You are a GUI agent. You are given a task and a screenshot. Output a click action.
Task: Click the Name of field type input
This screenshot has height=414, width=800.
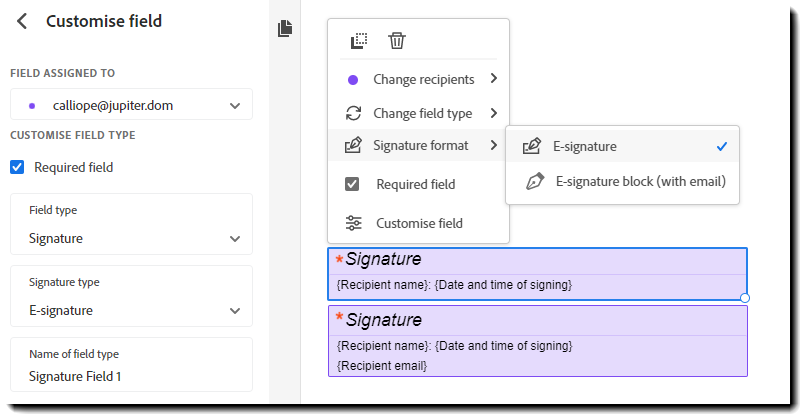(131, 376)
